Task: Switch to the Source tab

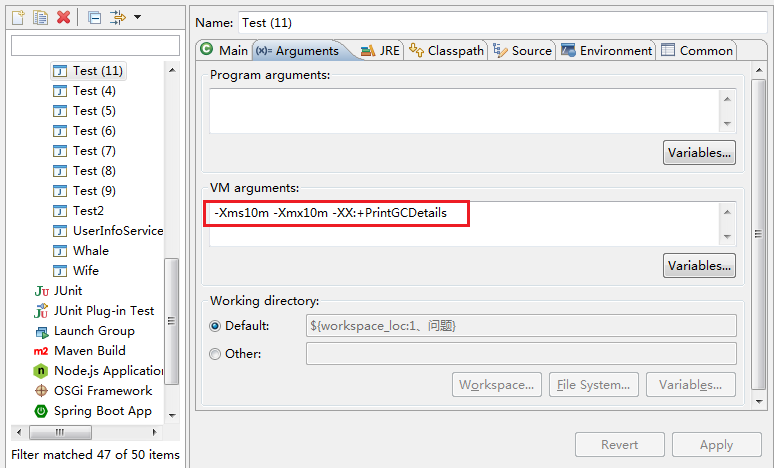Action: (x=522, y=50)
